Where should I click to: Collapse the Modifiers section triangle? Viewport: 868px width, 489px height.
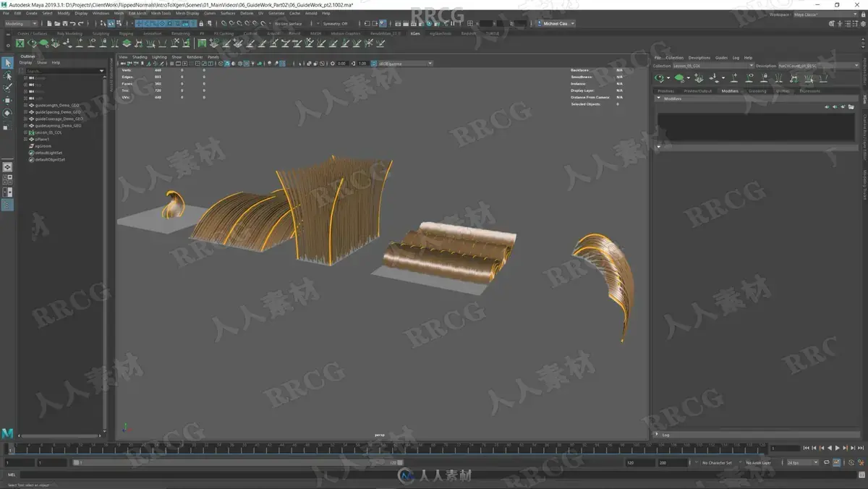click(x=659, y=98)
